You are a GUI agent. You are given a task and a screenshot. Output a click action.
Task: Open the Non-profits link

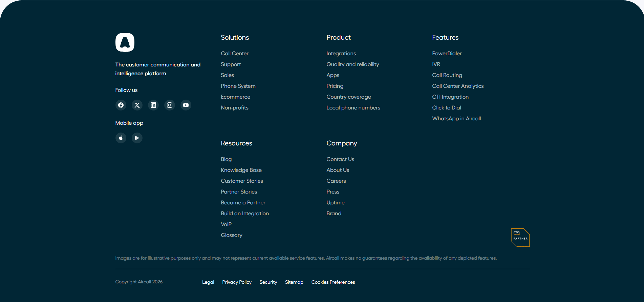(x=235, y=108)
